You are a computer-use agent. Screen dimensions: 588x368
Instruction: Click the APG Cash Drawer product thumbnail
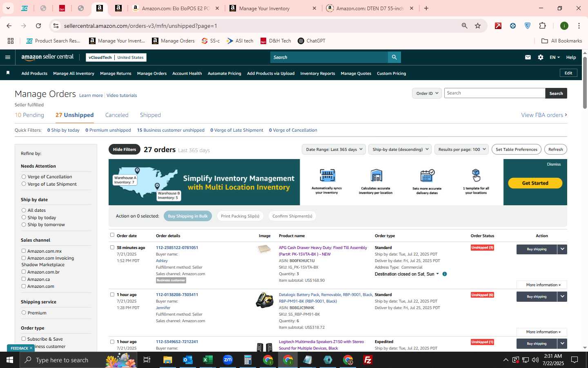coord(265,249)
